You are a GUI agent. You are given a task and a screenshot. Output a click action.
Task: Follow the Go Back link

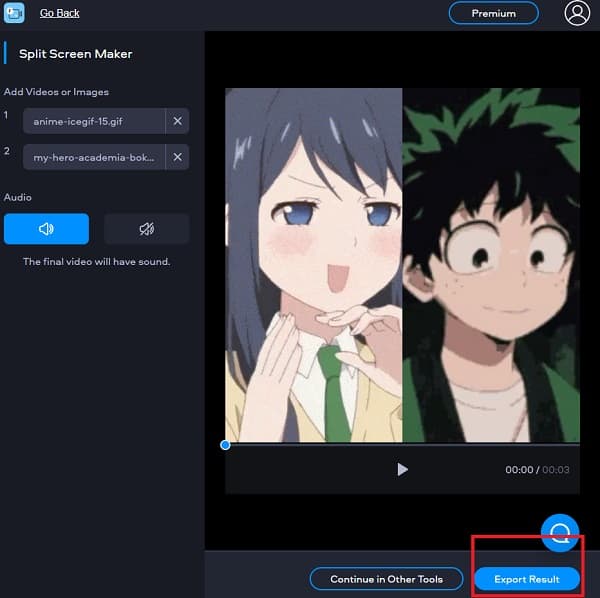pos(60,13)
